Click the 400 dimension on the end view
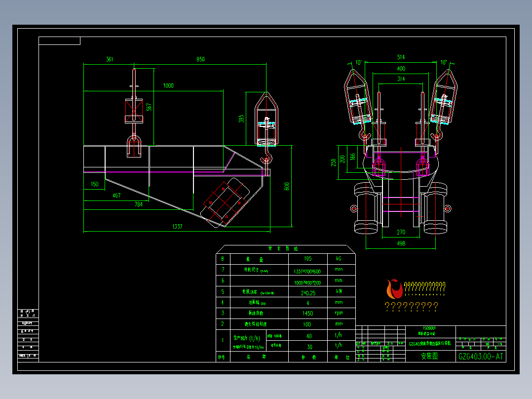The height and width of the screenshot is (399, 532). 401,69
